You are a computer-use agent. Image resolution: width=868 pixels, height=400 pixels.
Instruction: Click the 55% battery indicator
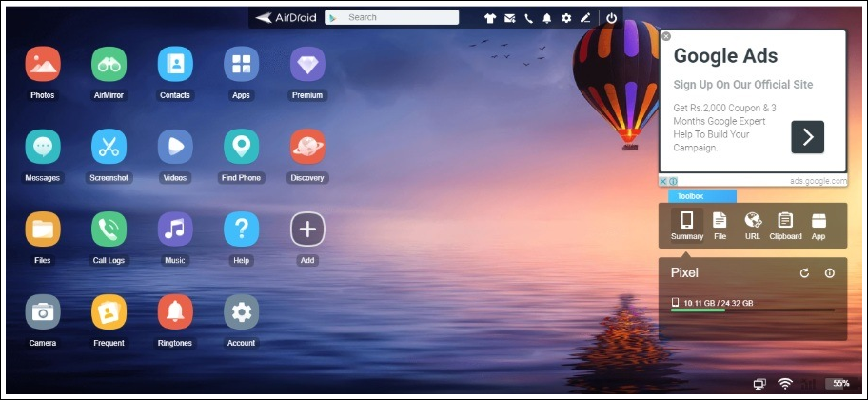click(838, 384)
